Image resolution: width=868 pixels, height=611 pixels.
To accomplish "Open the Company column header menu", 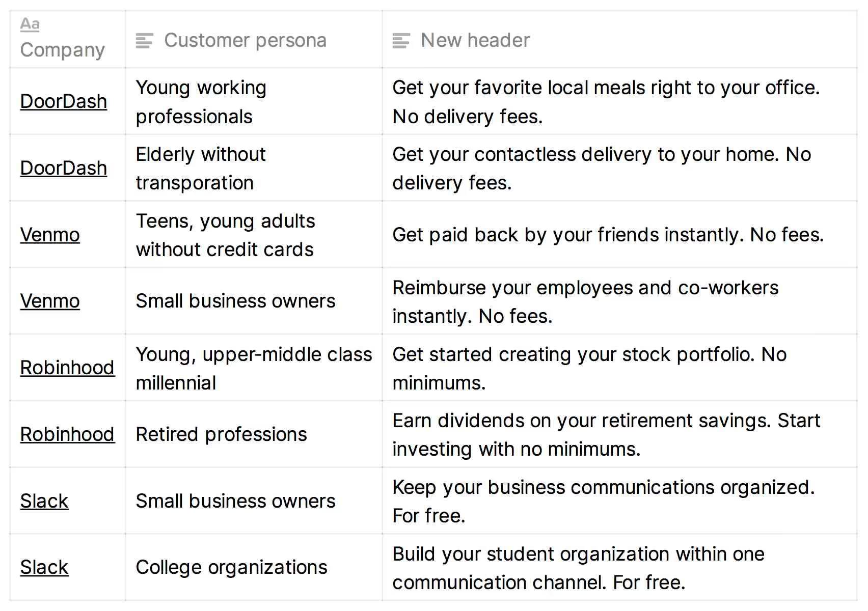I will click(x=62, y=50).
